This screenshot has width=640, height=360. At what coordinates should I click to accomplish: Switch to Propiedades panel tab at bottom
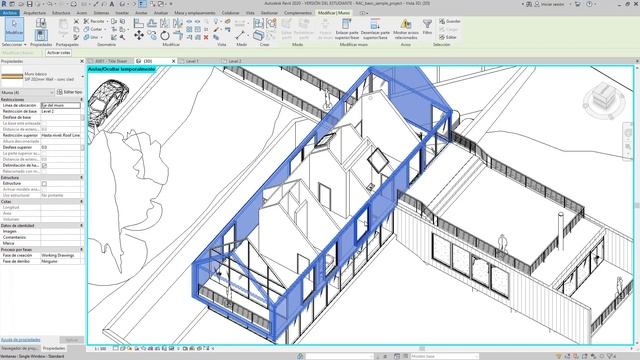(x=54, y=348)
